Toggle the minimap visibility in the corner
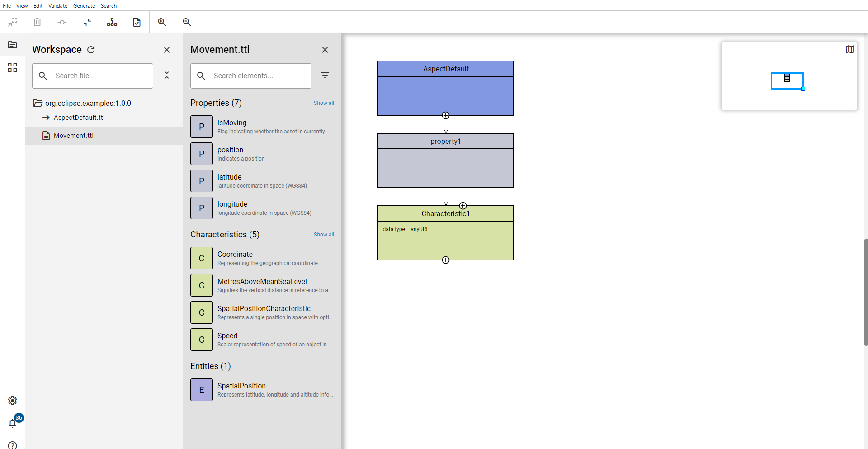The width and height of the screenshot is (868, 449). pos(850,49)
